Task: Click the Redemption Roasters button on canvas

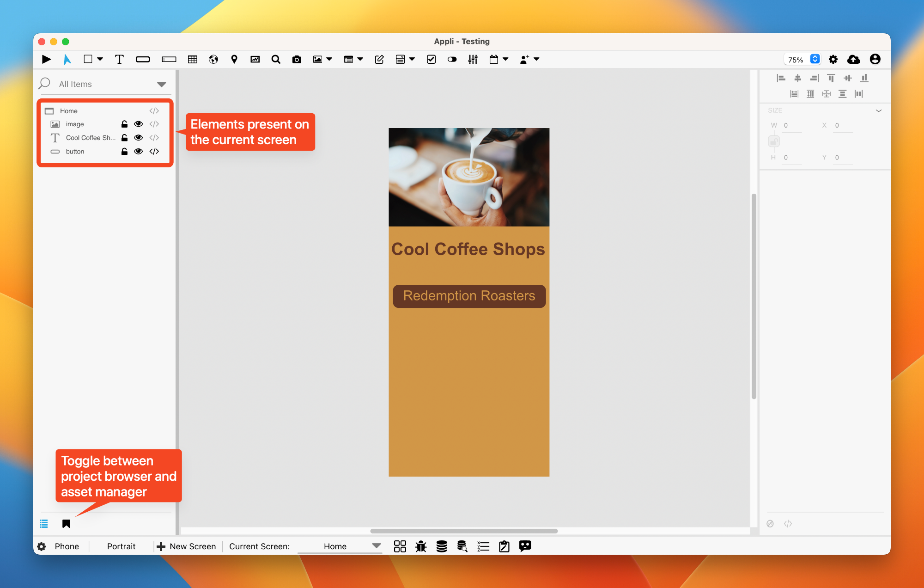Action: click(x=469, y=296)
